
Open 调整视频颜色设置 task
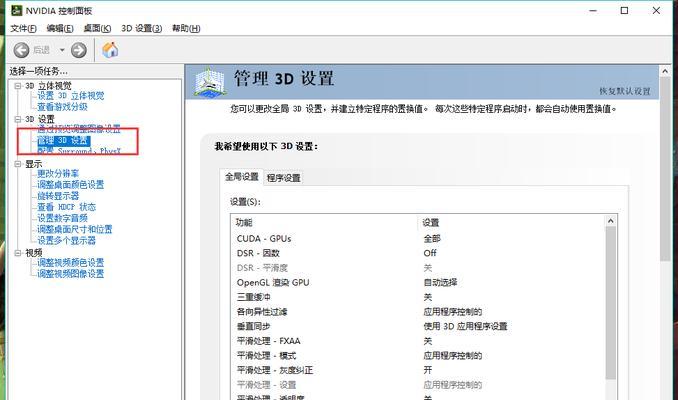click(70, 263)
